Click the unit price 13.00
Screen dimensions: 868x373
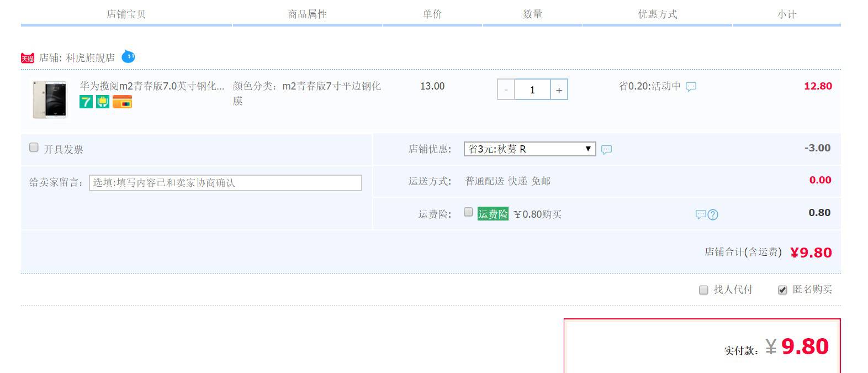pos(432,86)
